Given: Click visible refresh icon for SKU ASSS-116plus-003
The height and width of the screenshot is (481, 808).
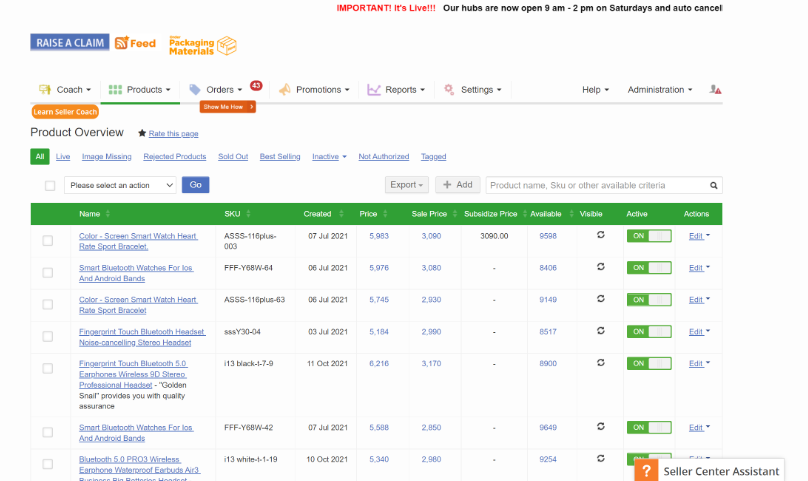Looking at the screenshot, I should point(600,235).
